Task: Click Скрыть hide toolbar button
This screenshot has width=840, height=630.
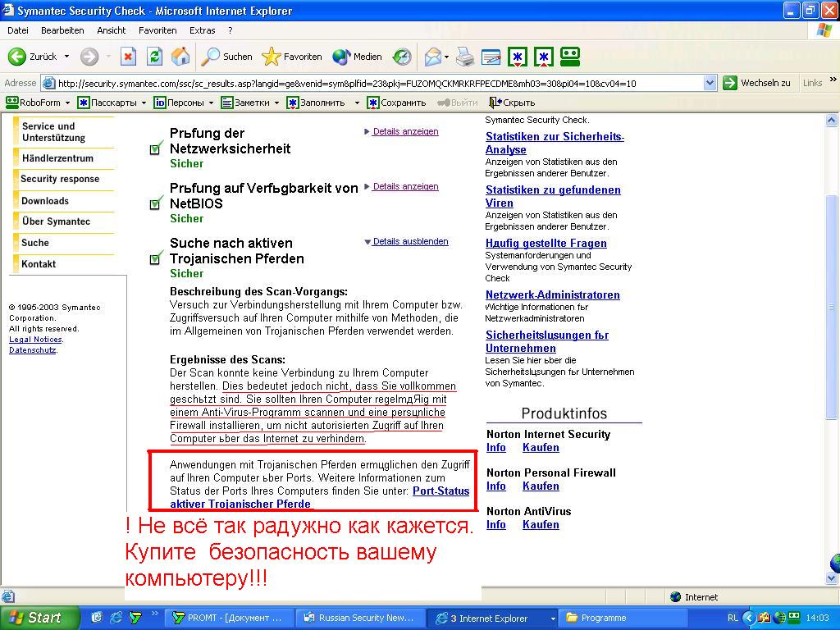Action: (512, 103)
